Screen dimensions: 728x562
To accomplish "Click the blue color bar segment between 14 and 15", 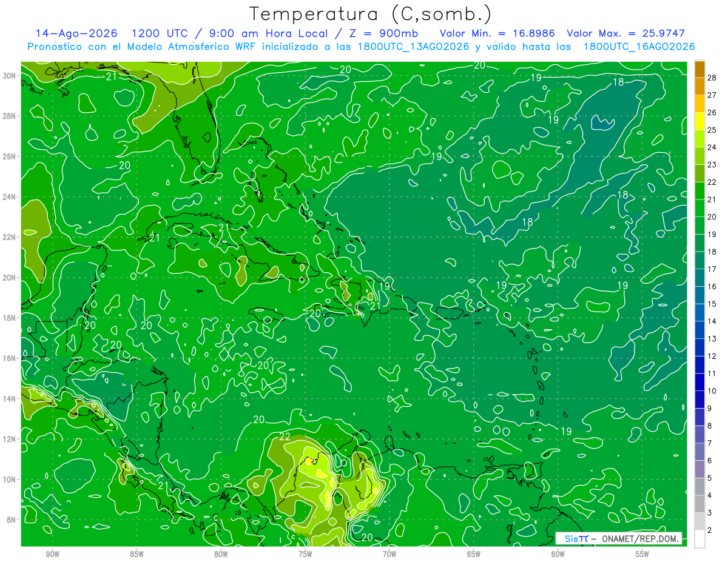I will point(699,312).
